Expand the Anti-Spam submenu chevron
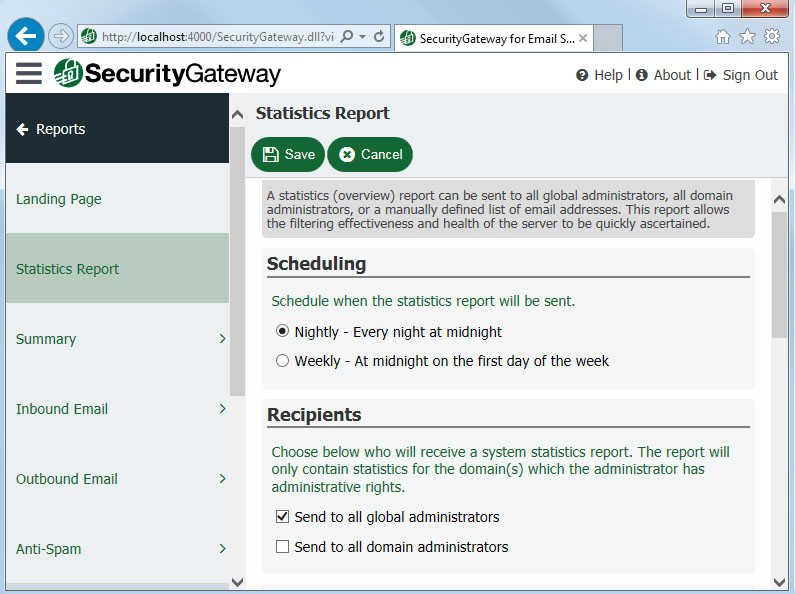Screen dimensions: 795x594 coord(222,548)
